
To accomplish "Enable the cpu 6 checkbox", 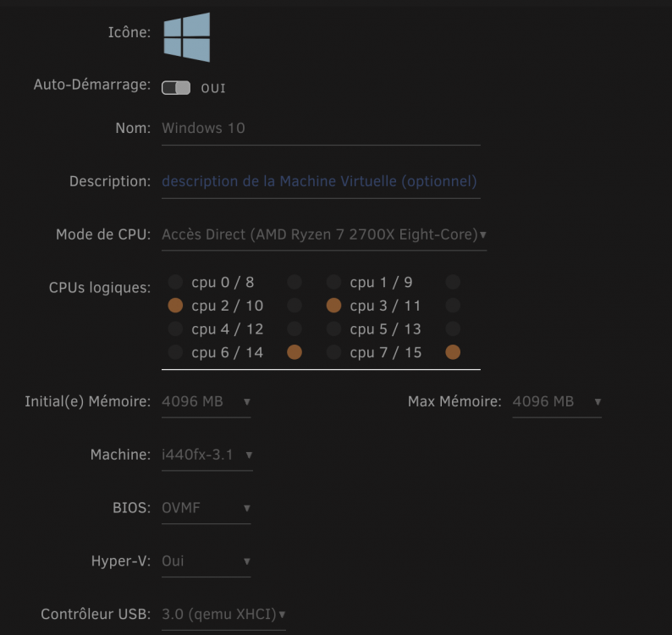I will click(x=175, y=352).
